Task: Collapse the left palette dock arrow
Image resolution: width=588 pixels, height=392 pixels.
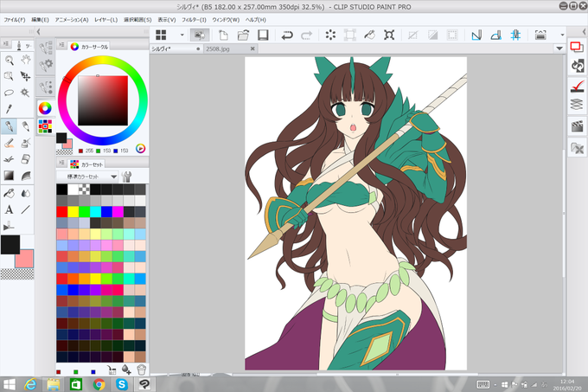Action: [x=38, y=32]
